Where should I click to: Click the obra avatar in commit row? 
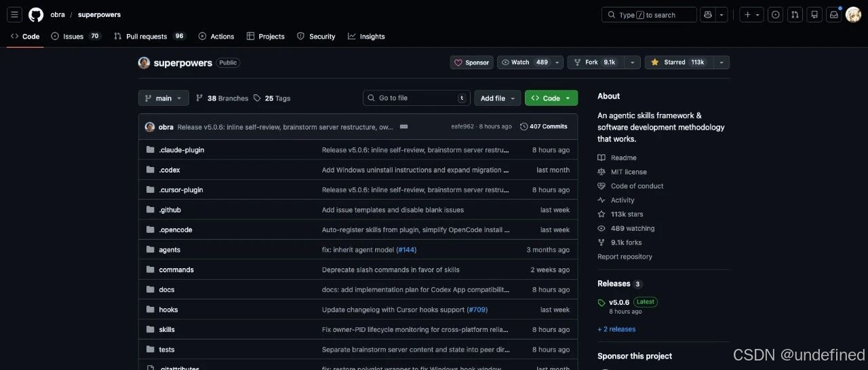(150, 127)
